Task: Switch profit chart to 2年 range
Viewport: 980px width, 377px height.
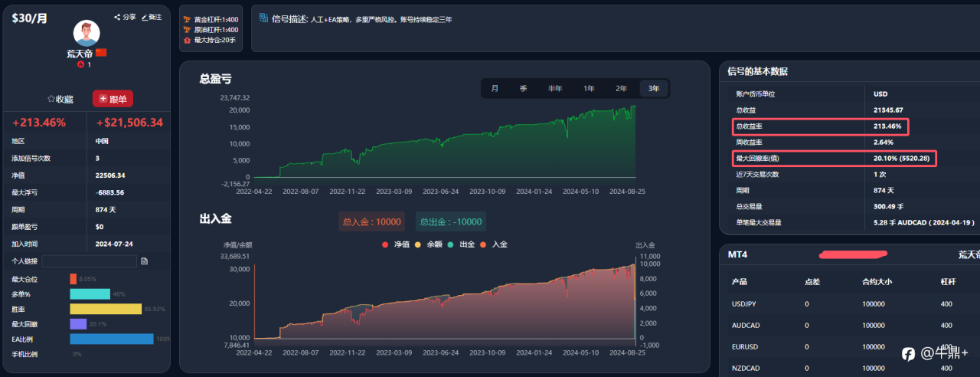Action: 621,88
